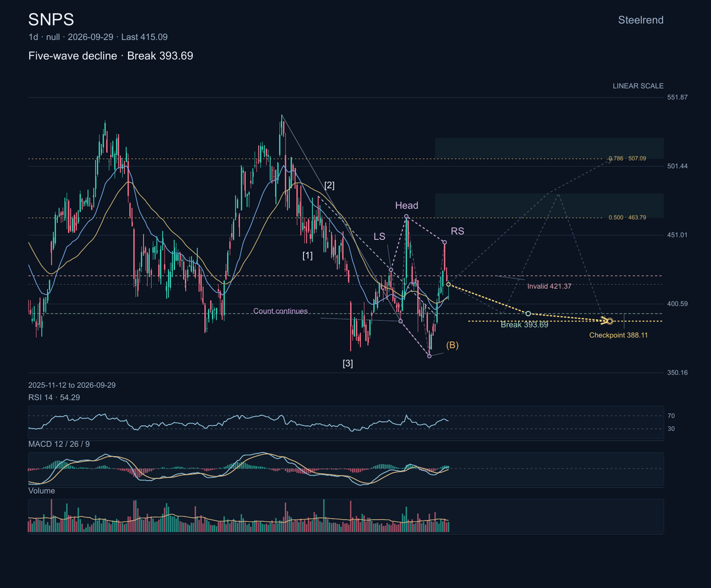Click the (B) wave label

pos(452,345)
